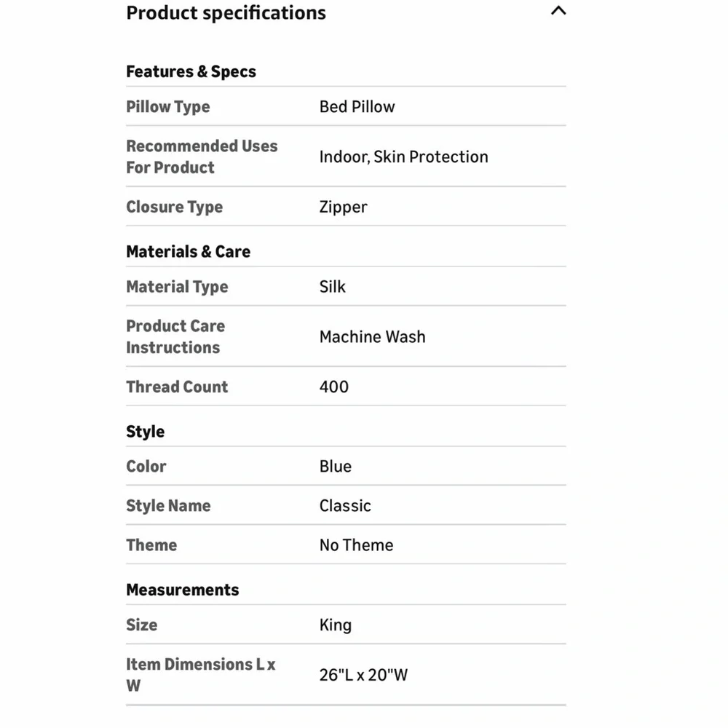Click the Recommended Uses For Product label
The image size is (728, 728).
(x=202, y=157)
